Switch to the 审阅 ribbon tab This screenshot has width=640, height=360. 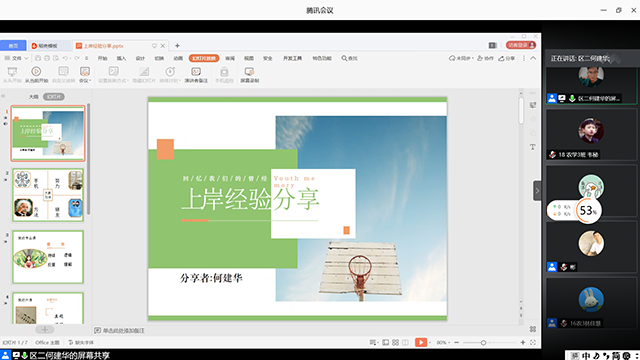click(230, 58)
